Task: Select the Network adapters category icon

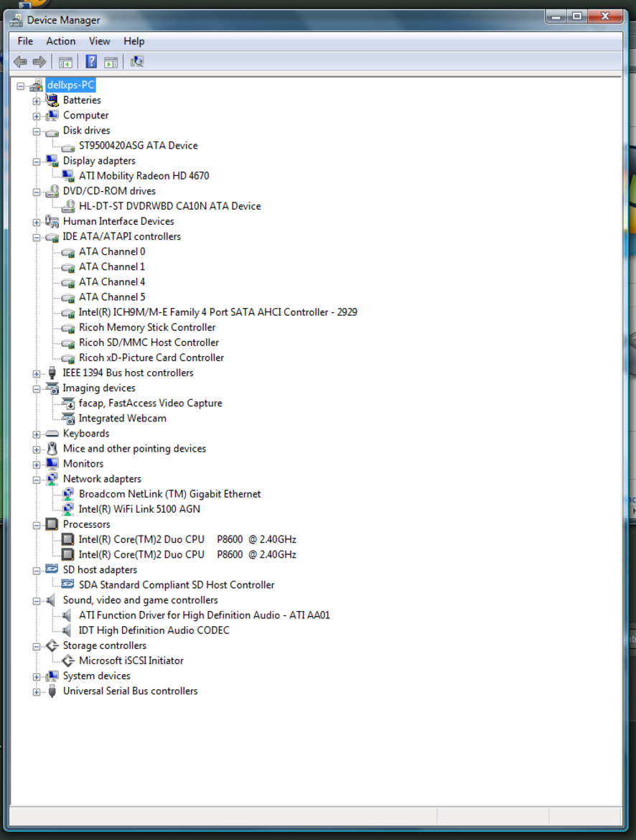Action: [x=52, y=479]
